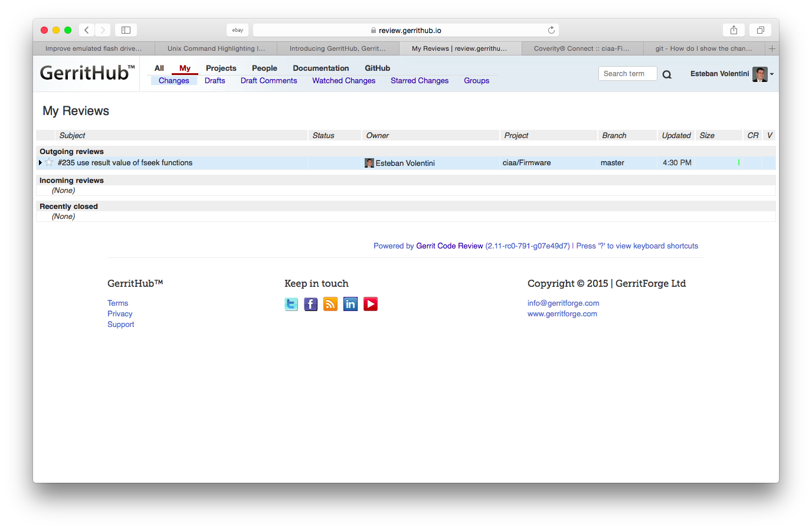This screenshot has width=812, height=530.
Task: Click the owner avatar beside Esteban Volentini
Action: (x=369, y=163)
